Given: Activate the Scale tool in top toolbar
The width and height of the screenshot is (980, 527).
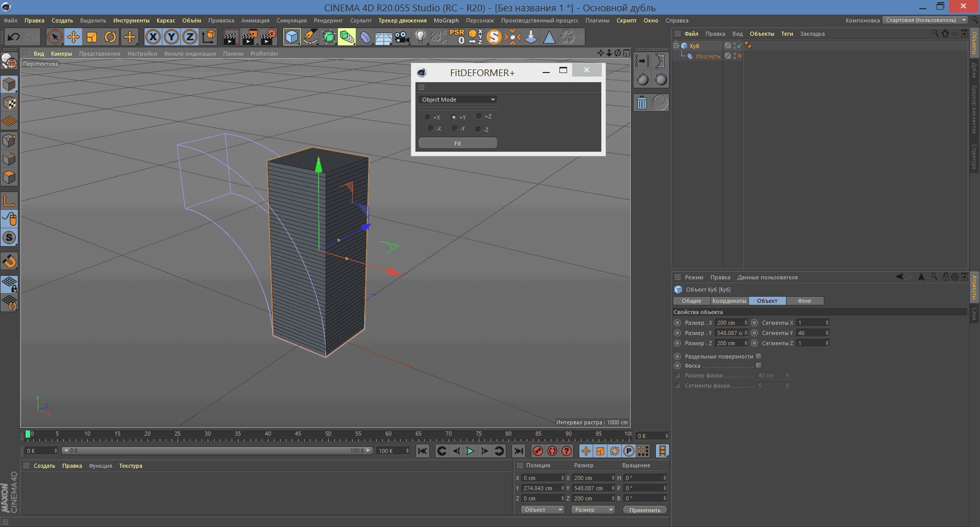Looking at the screenshot, I should [92, 37].
